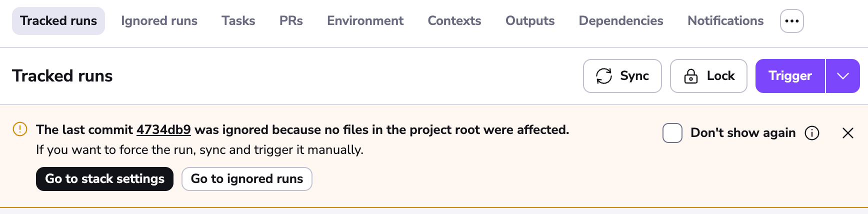Open the Contexts tab

(454, 21)
